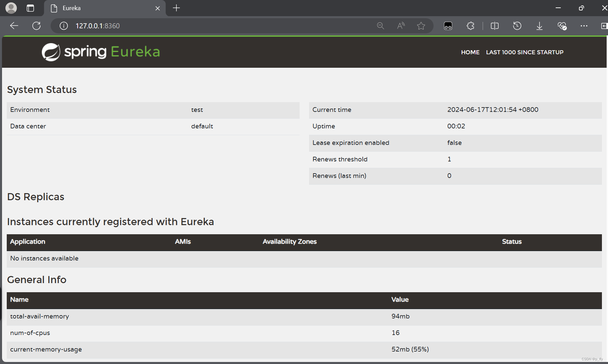The height and width of the screenshot is (364, 608).
Task: Open the masked face extension icon
Action: pos(448,26)
